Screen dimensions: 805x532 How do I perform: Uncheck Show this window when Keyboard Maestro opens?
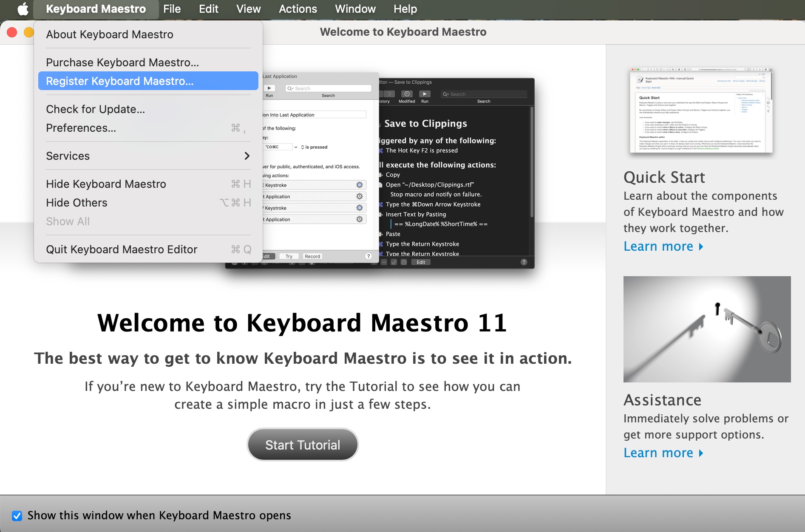[17, 516]
